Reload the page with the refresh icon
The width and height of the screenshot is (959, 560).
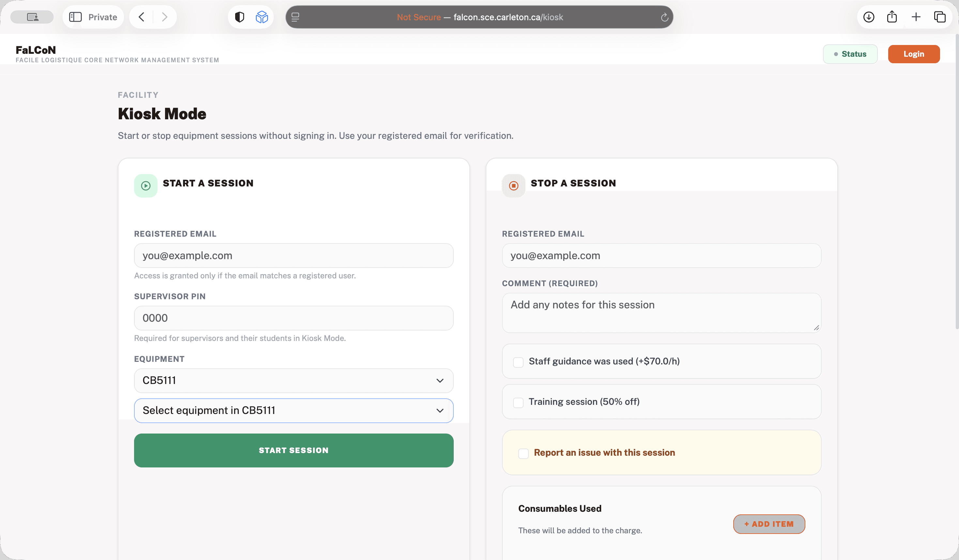coord(664,17)
